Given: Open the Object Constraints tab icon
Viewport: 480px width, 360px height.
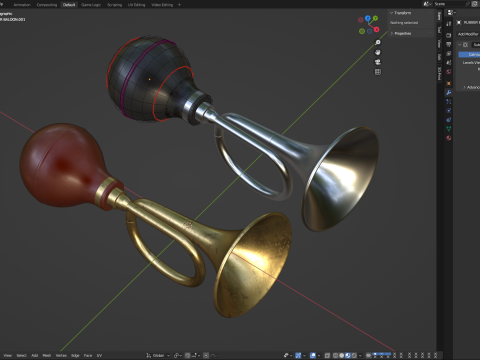Looking at the screenshot, I should point(449,119).
